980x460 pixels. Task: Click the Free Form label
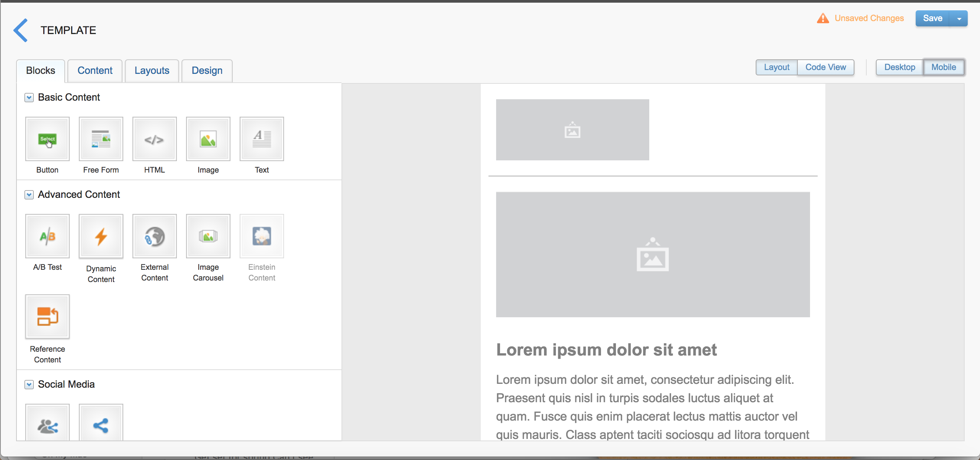101,170
